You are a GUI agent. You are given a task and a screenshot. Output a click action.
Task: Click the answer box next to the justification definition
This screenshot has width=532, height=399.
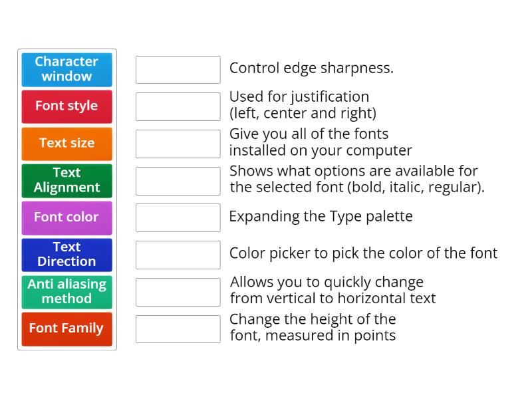point(178,105)
